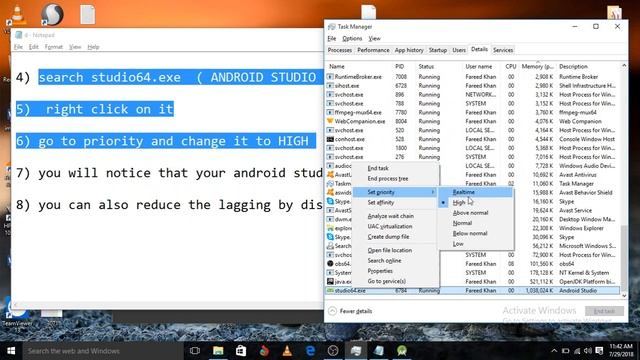Click Android Studio taskbar icon

click(402, 351)
